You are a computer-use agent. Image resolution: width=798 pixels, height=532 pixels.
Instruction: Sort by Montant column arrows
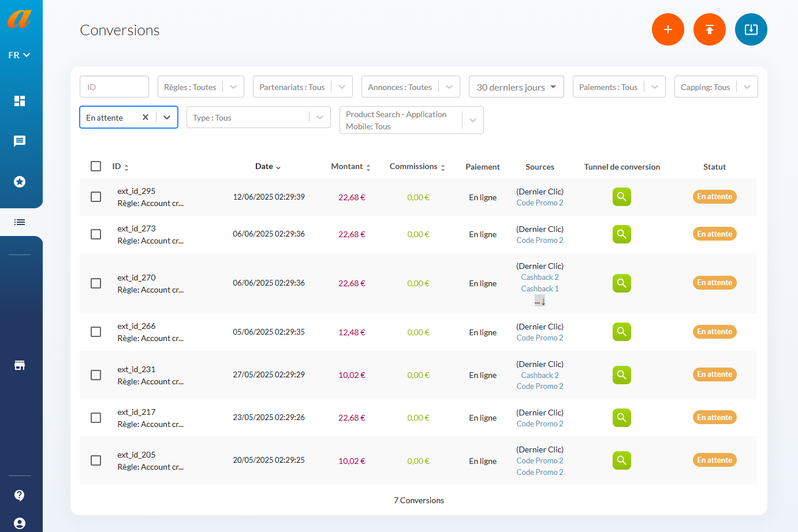368,167
